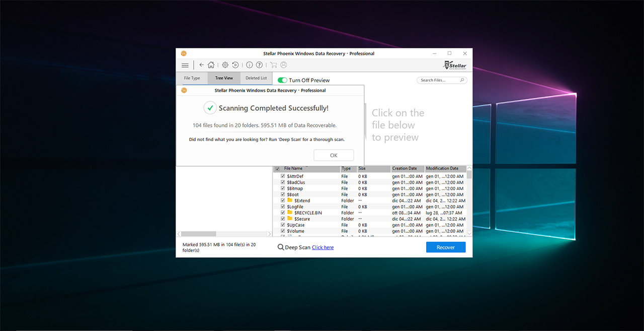
Task: Select the $Secure folder name
Action: pos(302,219)
